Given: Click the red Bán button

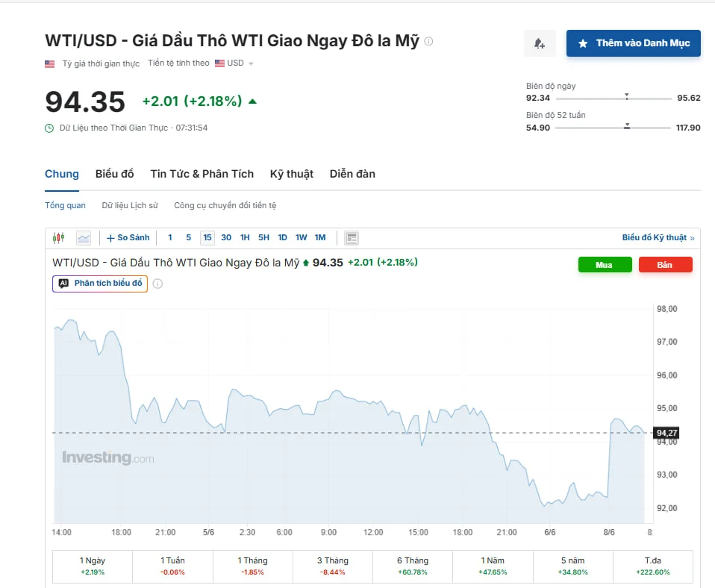Looking at the screenshot, I should coord(665,265).
